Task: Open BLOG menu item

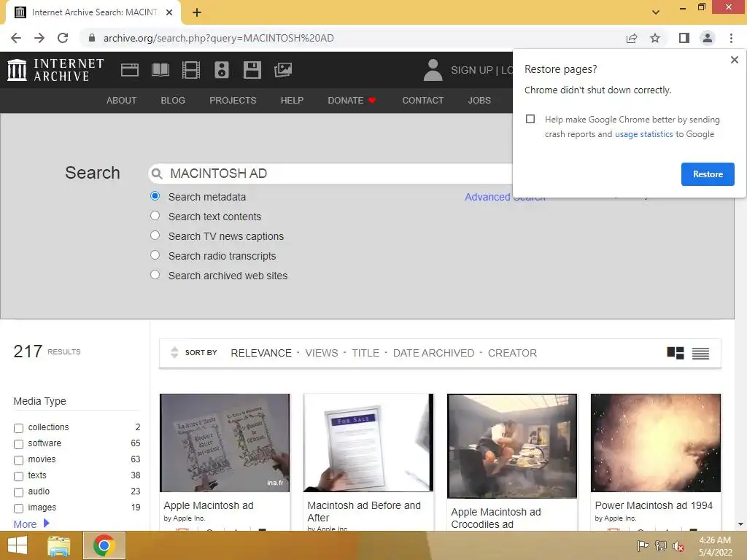Action: (x=173, y=101)
